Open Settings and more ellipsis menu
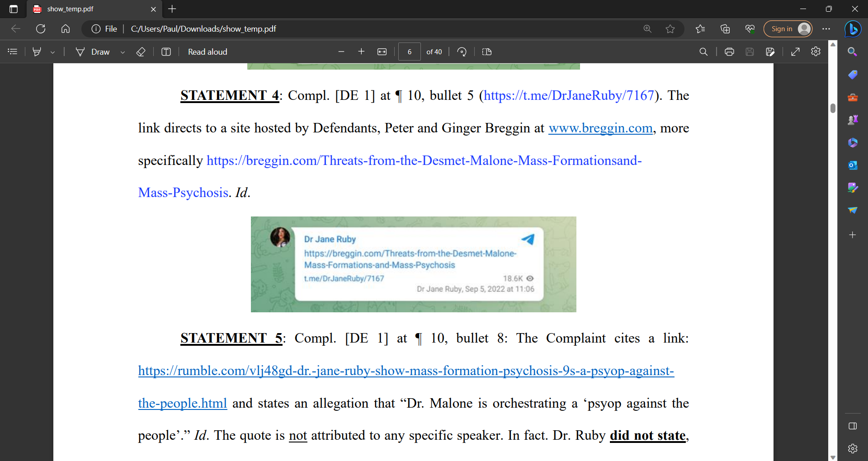Viewport: 868px width, 461px height. pos(826,29)
